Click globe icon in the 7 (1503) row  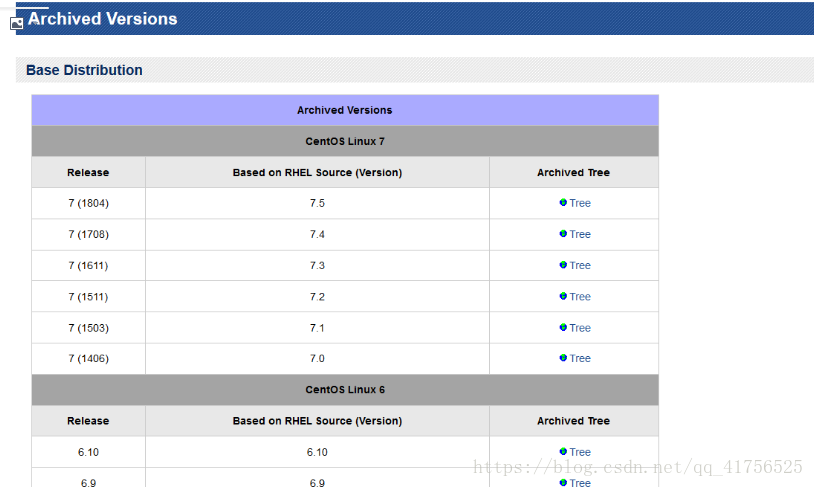tap(563, 327)
